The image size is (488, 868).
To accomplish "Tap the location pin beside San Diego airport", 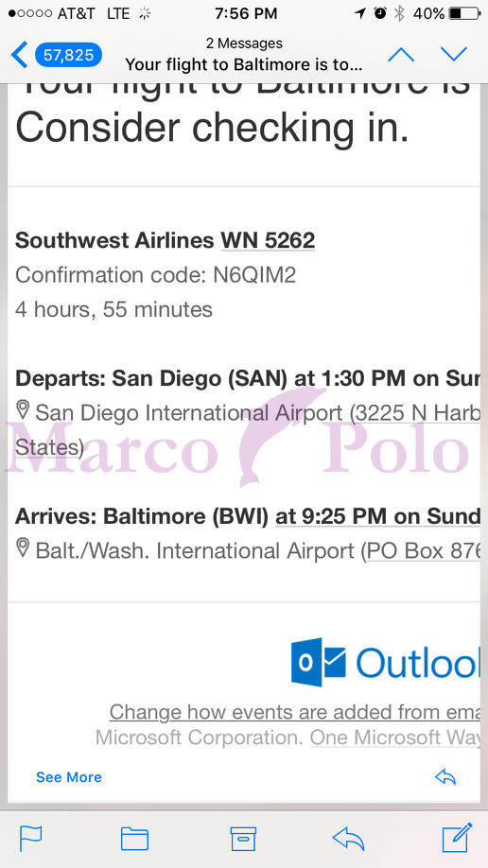I will pyautogui.click(x=22, y=410).
